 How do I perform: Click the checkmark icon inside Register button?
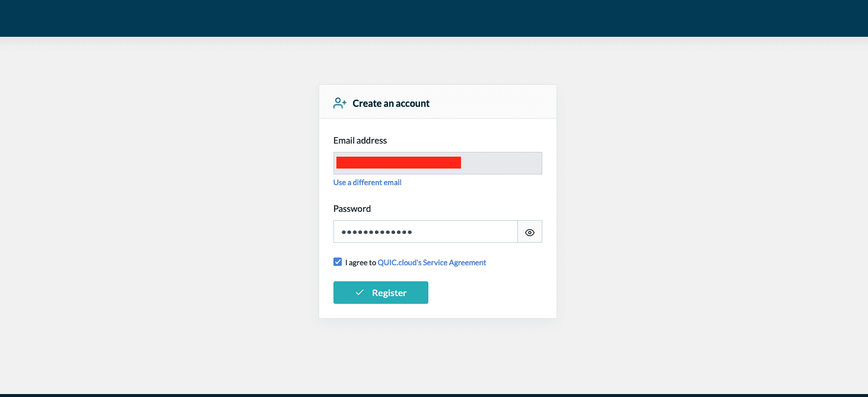[x=360, y=293]
